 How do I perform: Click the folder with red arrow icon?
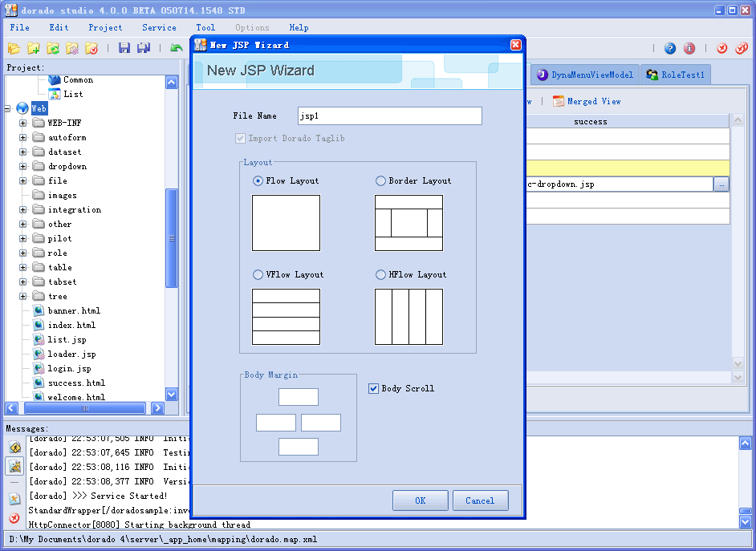pos(91,47)
